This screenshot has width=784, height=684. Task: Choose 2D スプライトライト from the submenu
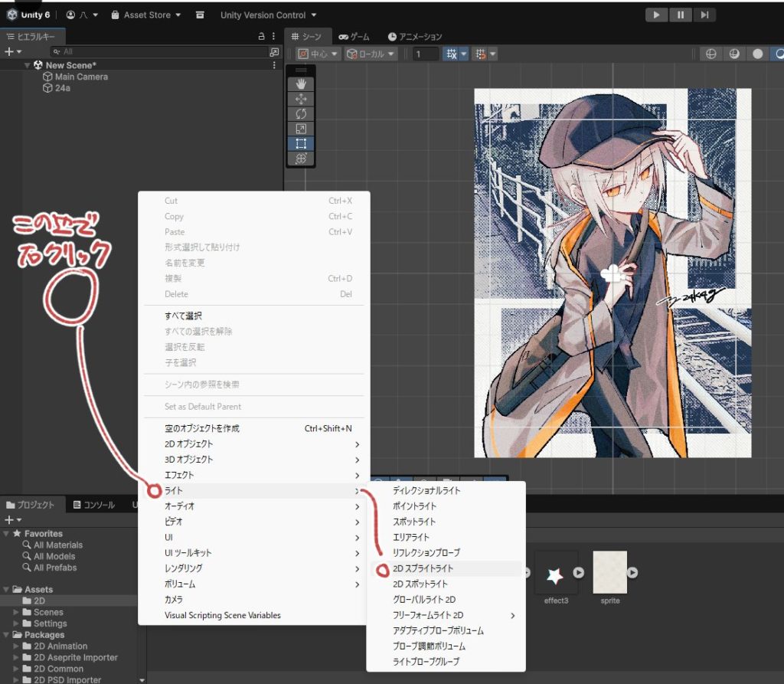(423, 568)
